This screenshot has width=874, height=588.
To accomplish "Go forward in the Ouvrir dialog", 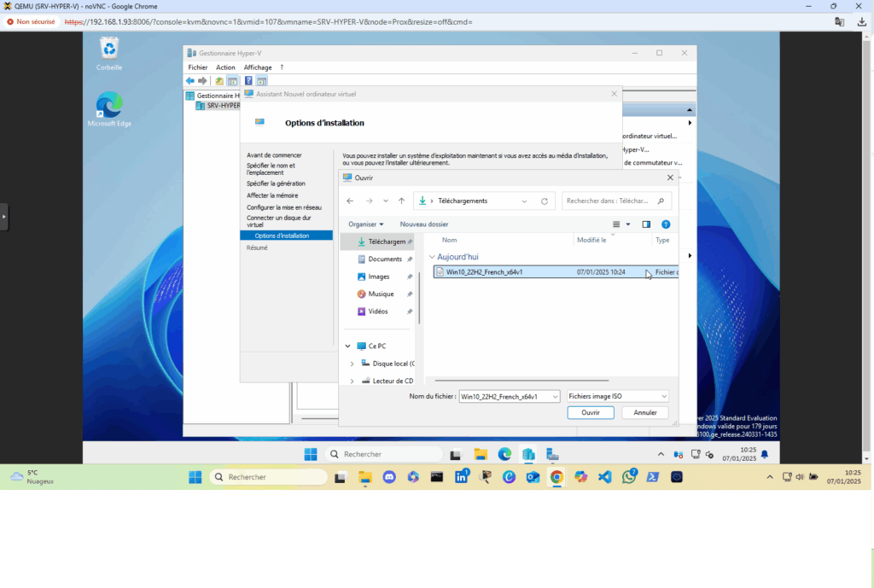I will (369, 201).
